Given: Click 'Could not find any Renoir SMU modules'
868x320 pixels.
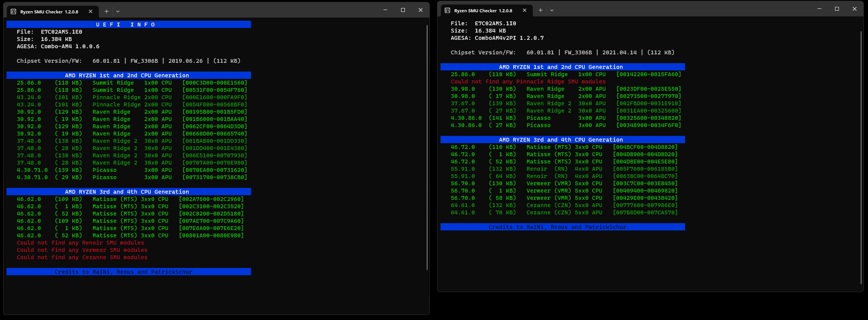Looking at the screenshot, I should (x=80, y=243).
